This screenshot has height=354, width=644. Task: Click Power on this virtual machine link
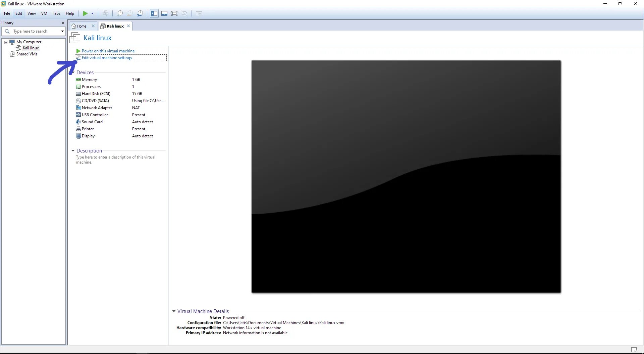click(x=108, y=51)
